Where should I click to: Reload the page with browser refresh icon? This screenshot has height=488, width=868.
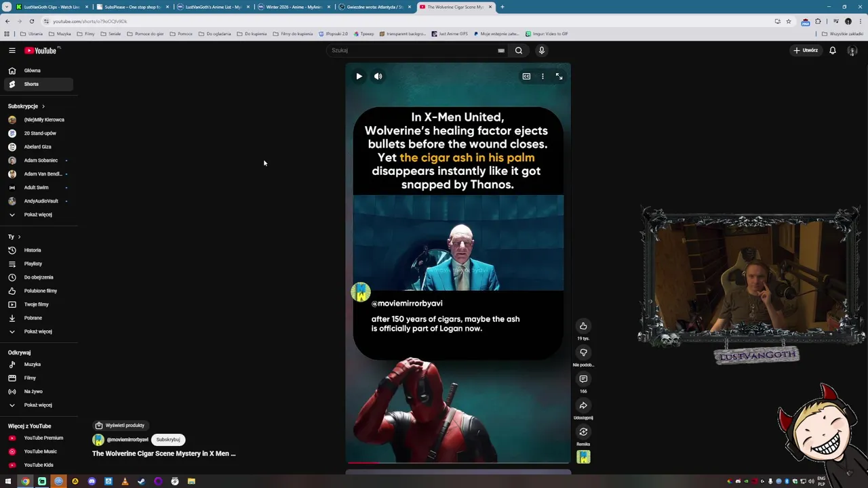31,21
